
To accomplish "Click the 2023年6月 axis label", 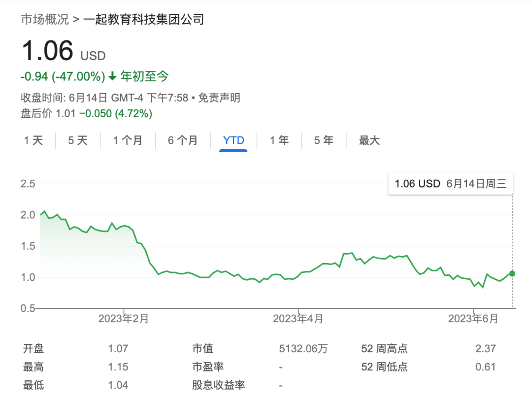I will click(x=473, y=319).
